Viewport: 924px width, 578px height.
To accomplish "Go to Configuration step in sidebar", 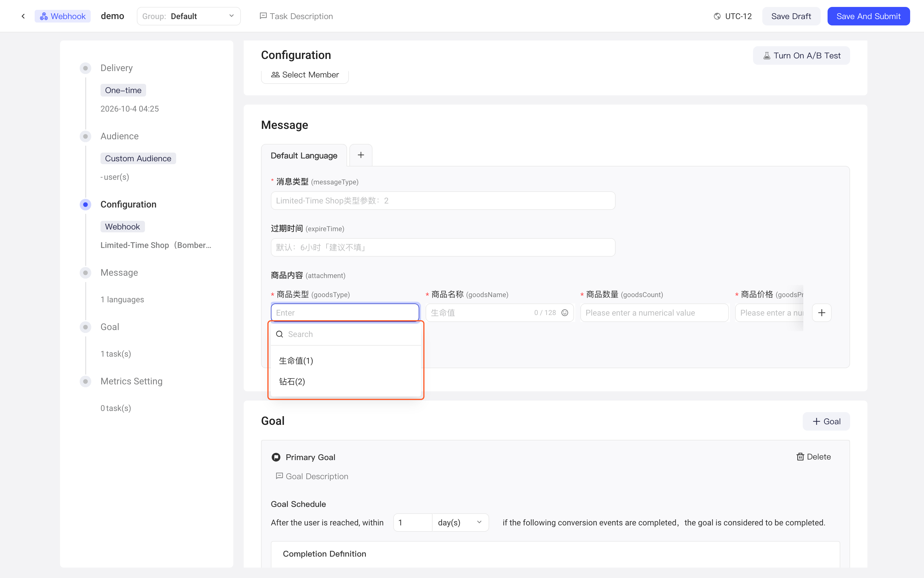I will (128, 205).
